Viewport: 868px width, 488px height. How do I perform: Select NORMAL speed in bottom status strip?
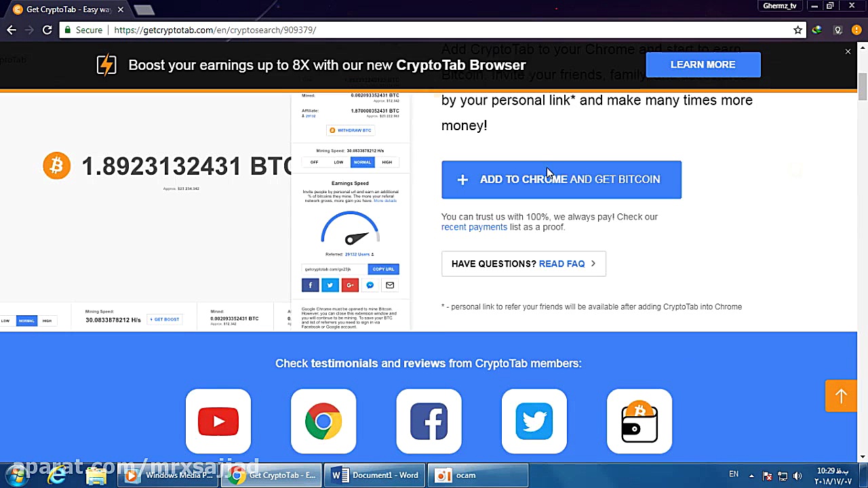[26, 321]
